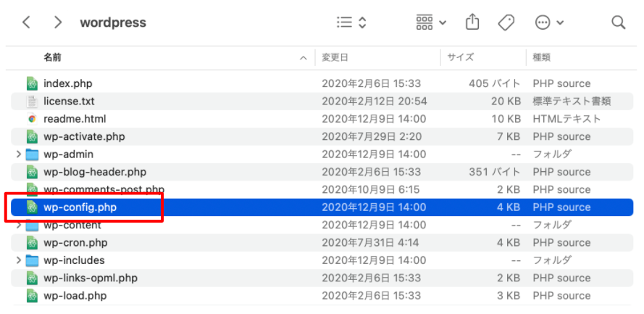The width and height of the screenshot is (644, 314).
Task: Sort by the 名前 column header
Action: [x=52, y=57]
